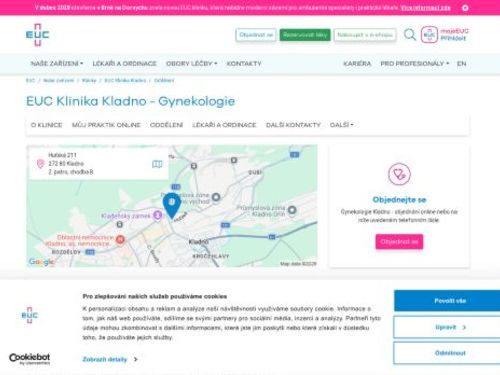Click the 'EUC' breadcrumb link
Image resolution: width=500 pixels, height=375 pixels.
tap(30, 80)
